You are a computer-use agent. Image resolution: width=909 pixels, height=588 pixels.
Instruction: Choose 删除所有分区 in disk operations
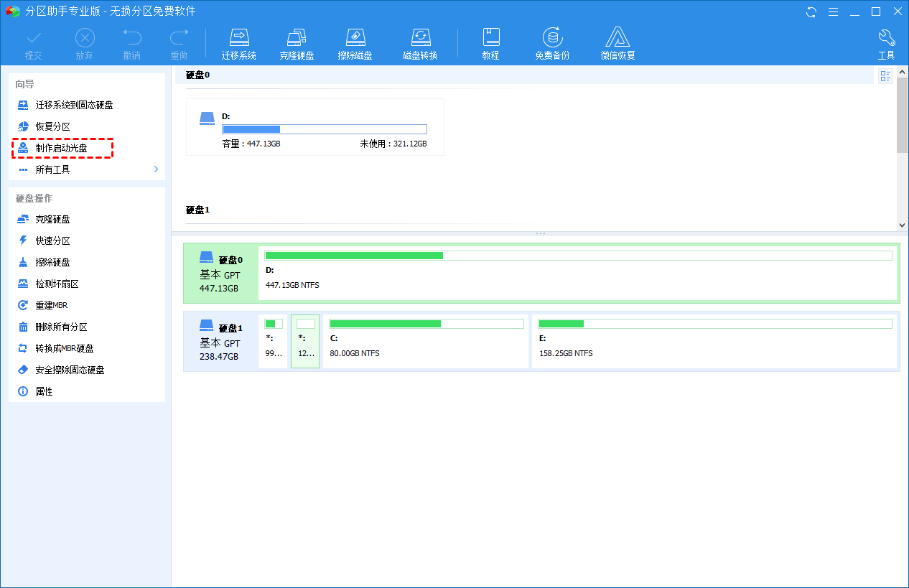(52, 327)
